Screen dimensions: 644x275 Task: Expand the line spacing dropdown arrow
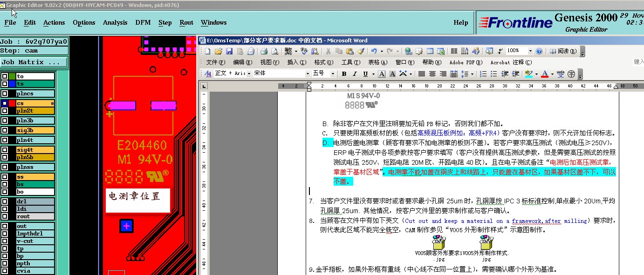pyautogui.click(x=472, y=74)
